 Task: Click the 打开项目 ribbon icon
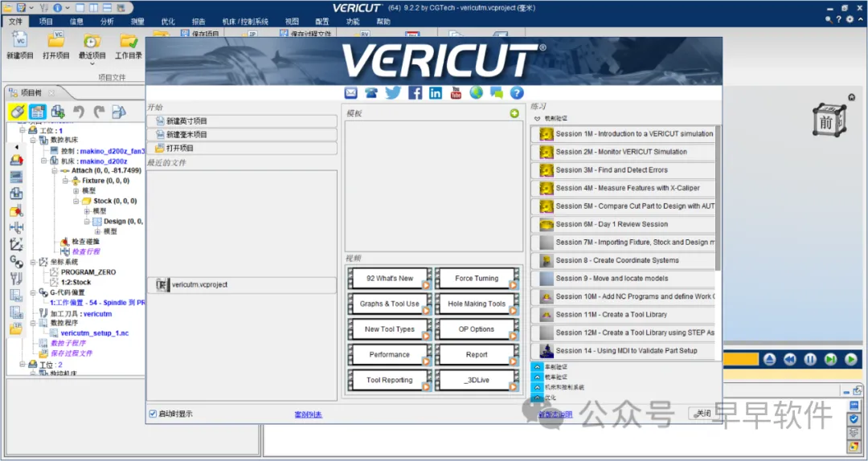[x=56, y=40]
